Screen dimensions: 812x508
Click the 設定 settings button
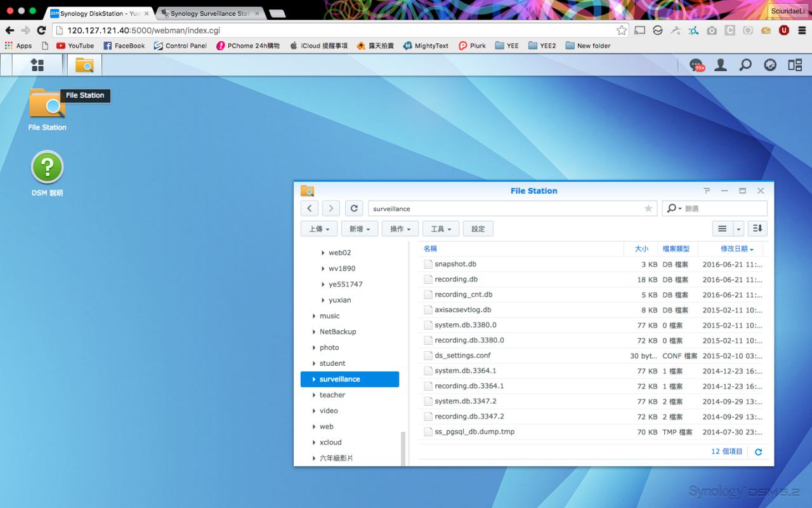(478, 229)
